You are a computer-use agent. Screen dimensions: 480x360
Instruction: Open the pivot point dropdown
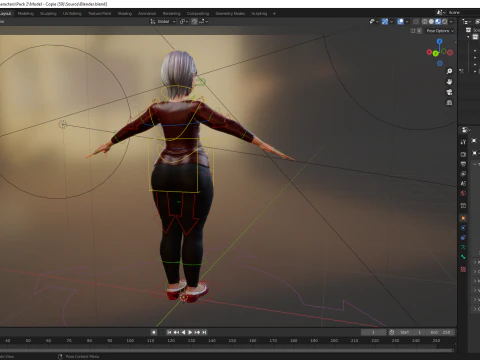point(184,22)
